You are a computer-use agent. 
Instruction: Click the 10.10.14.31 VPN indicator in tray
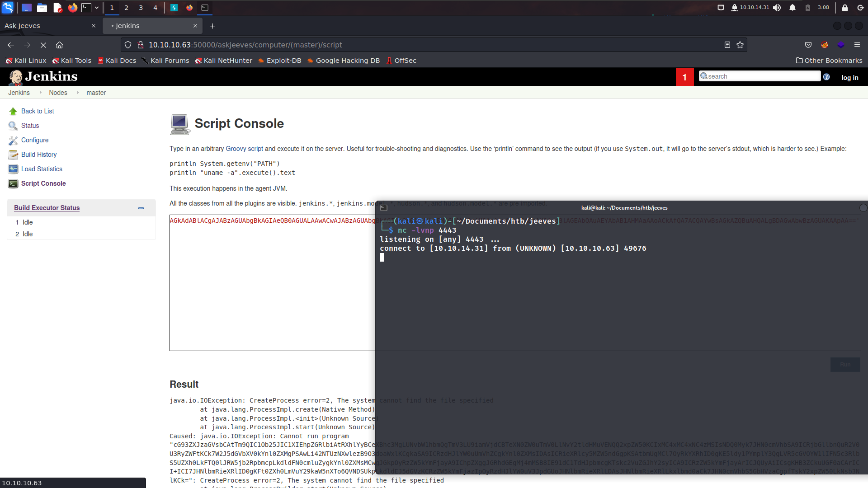pos(750,7)
